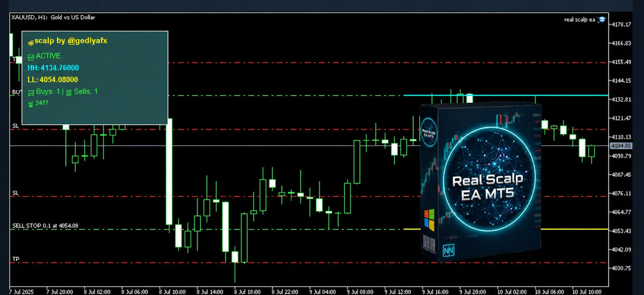Click the NN logo on product box

click(x=449, y=250)
